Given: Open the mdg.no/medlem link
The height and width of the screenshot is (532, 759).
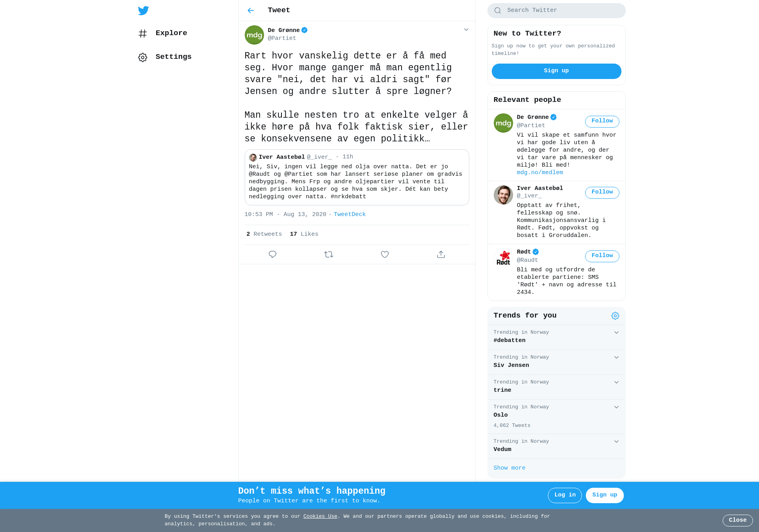Looking at the screenshot, I should pyautogui.click(x=540, y=173).
